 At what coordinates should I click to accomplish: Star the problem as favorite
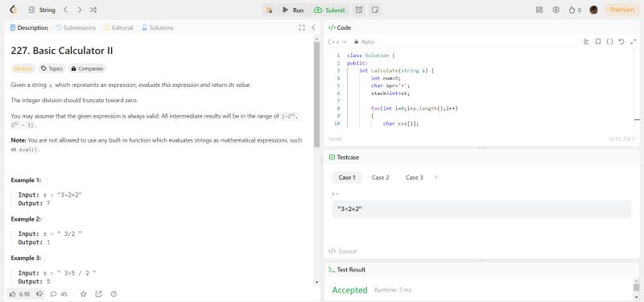pos(84,294)
